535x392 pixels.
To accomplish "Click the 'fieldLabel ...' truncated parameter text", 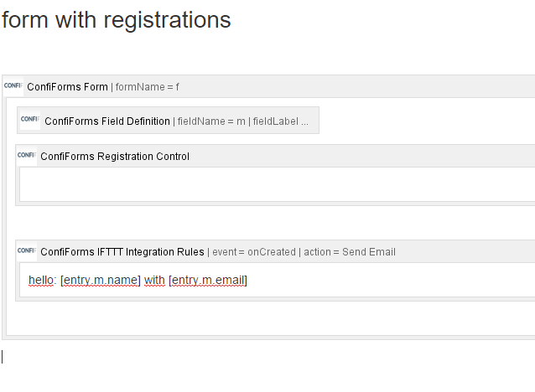I will point(280,121).
